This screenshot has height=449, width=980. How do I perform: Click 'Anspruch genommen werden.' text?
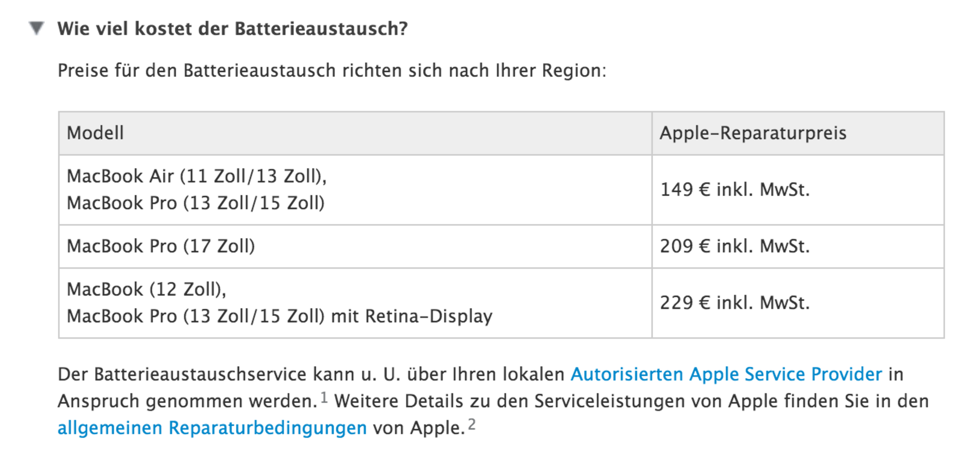tap(187, 401)
